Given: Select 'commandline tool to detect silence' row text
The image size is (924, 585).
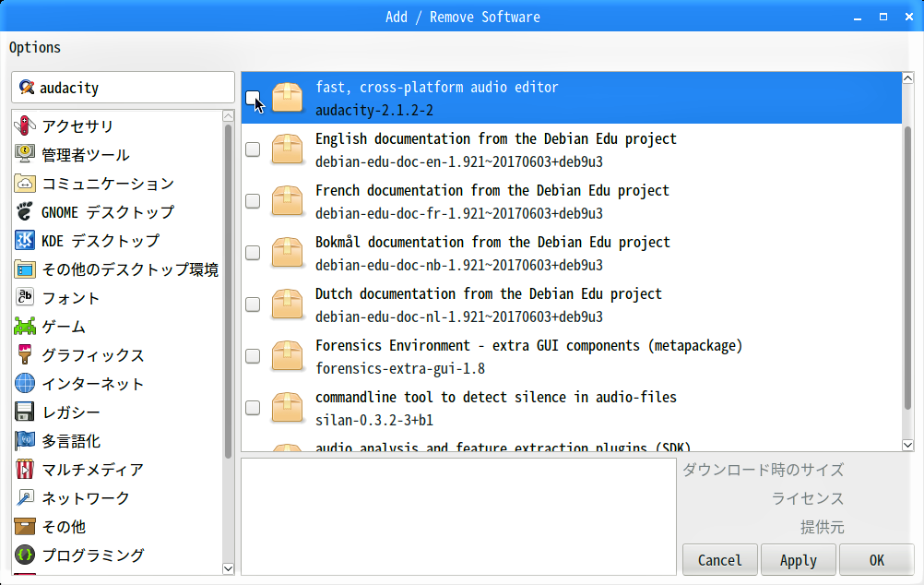Looking at the screenshot, I should (495, 397).
